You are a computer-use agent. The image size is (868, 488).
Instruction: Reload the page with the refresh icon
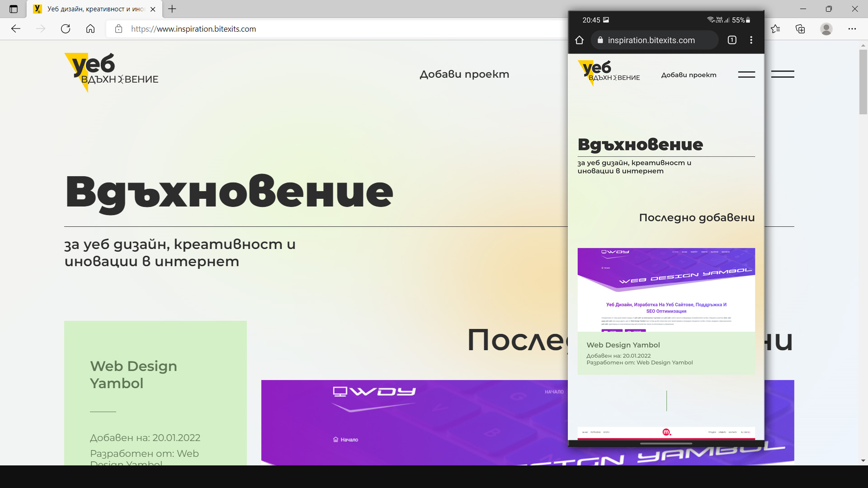click(66, 29)
